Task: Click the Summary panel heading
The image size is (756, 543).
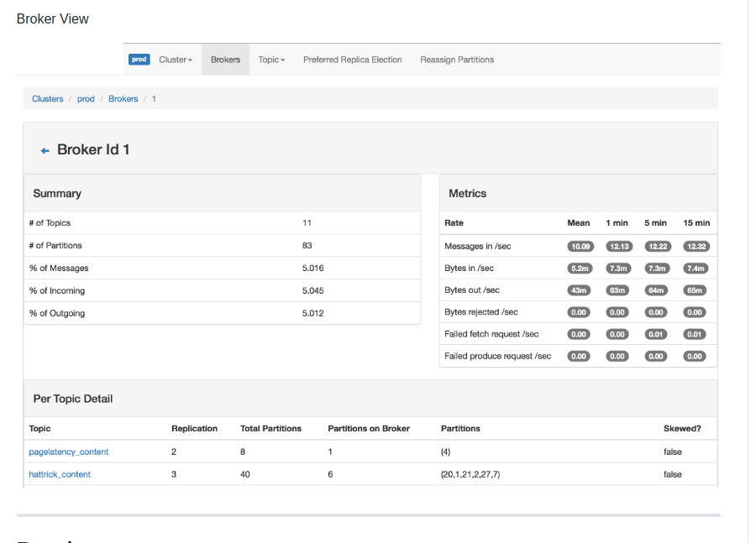Action: (57, 194)
